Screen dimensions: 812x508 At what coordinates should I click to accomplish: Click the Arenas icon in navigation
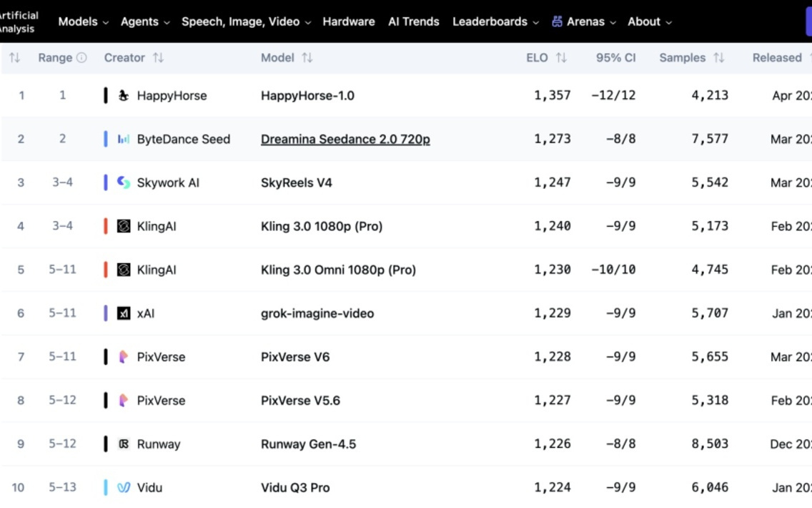pos(557,21)
